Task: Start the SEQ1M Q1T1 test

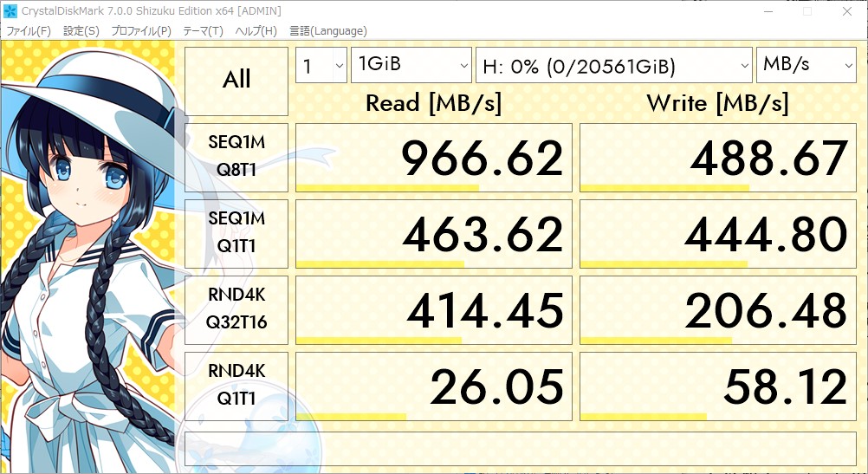Action: click(x=236, y=234)
